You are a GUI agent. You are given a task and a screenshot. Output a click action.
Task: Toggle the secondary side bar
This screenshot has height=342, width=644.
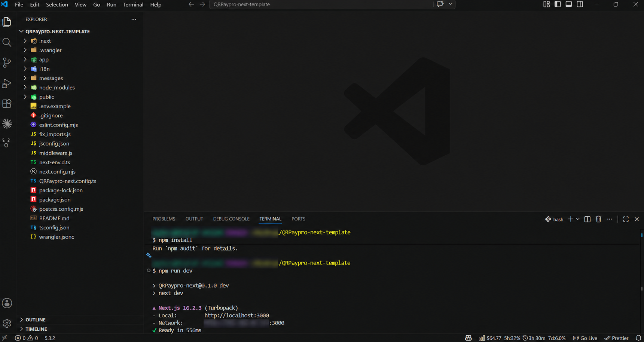[x=580, y=4]
